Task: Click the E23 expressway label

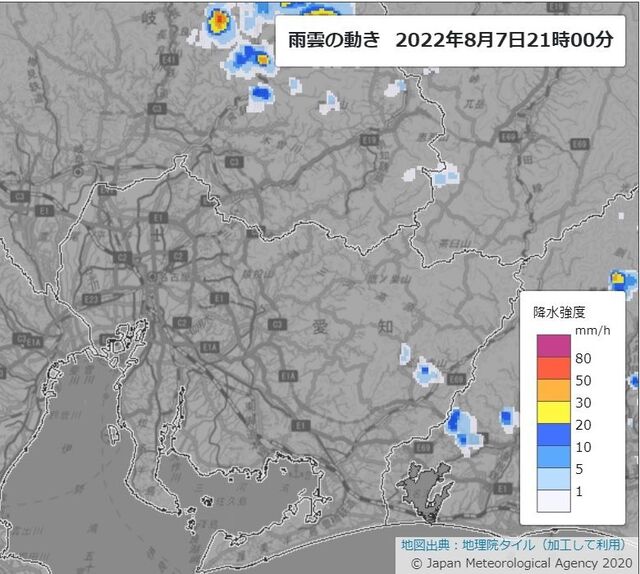Action: [91, 300]
